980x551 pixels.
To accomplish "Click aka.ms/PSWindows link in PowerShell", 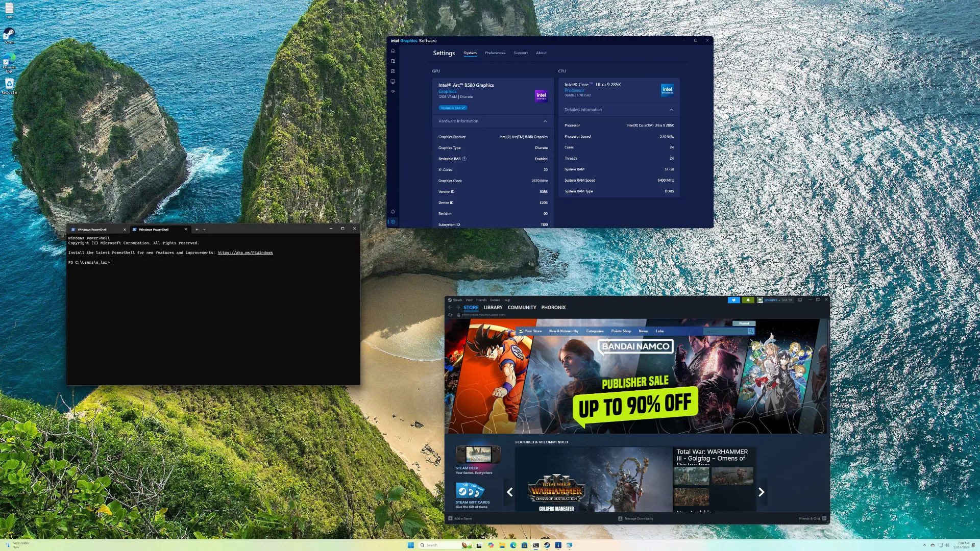I will click(245, 253).
